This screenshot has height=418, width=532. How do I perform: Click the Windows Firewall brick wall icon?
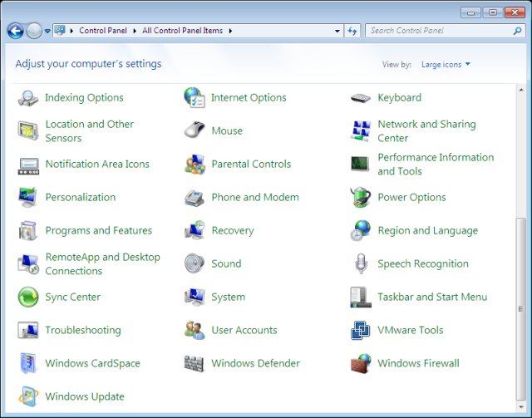(x=360, y=363)
